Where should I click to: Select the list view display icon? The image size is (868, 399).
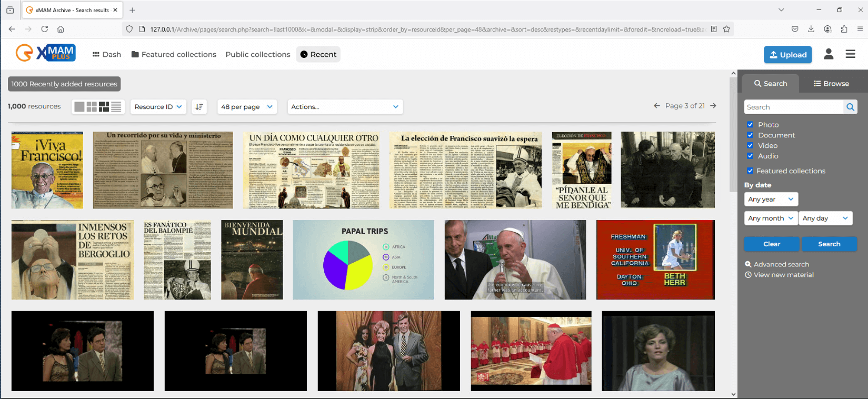click(116, 107)
